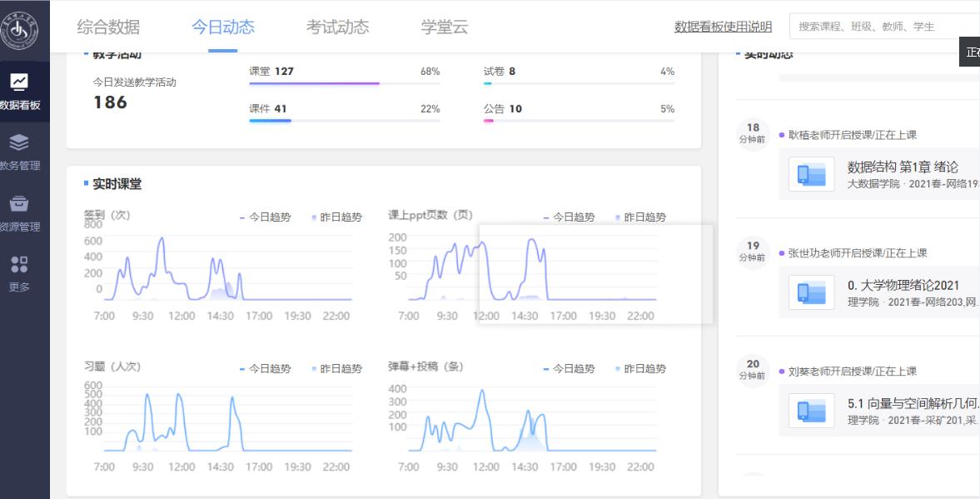Toggle 昨日趋势 legend on the 习题 chart

point(336,369)
